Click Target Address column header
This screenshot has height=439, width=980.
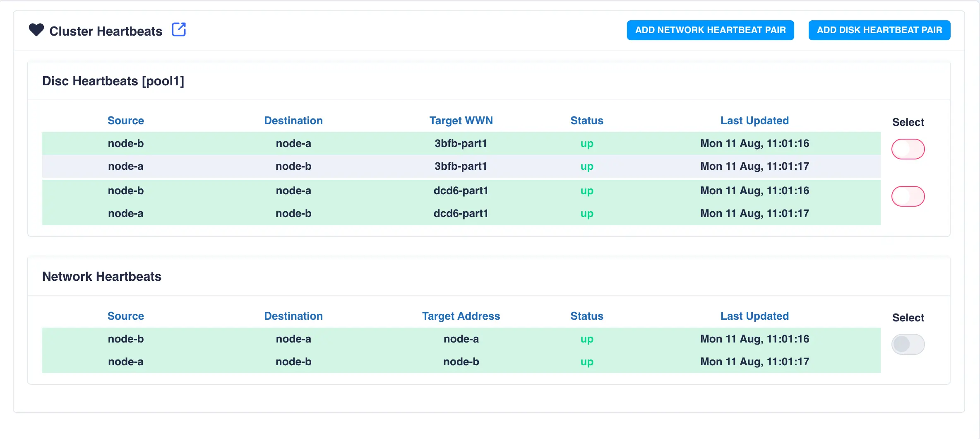click(461, 316)
